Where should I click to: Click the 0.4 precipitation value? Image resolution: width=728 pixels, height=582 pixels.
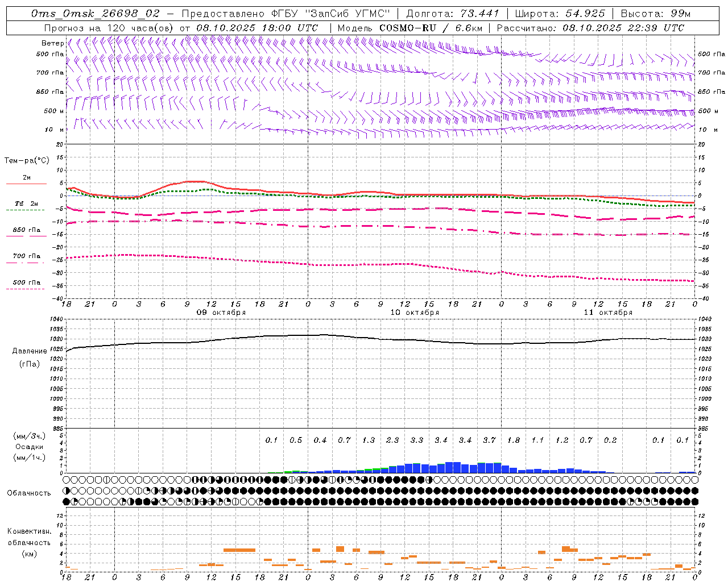320,440
